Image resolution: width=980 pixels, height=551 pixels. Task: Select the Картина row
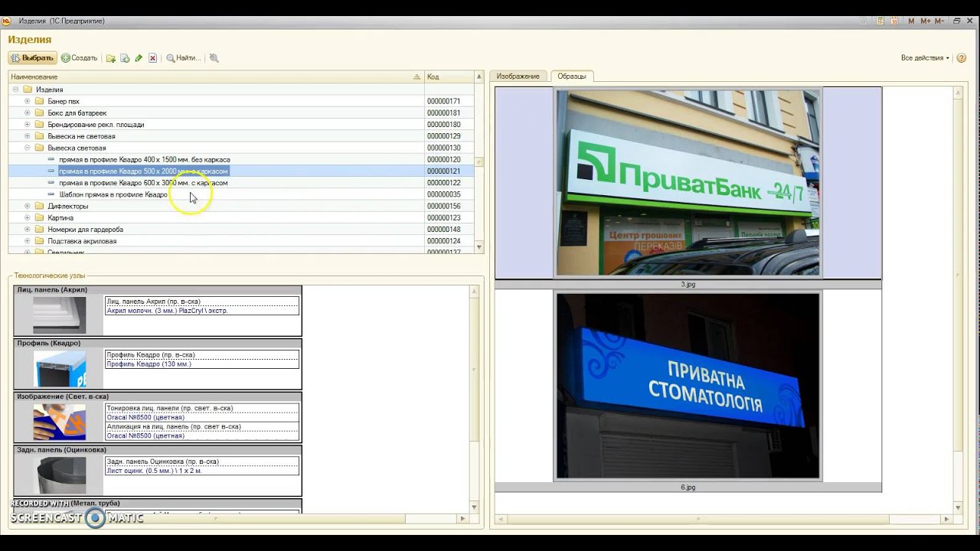241,217
